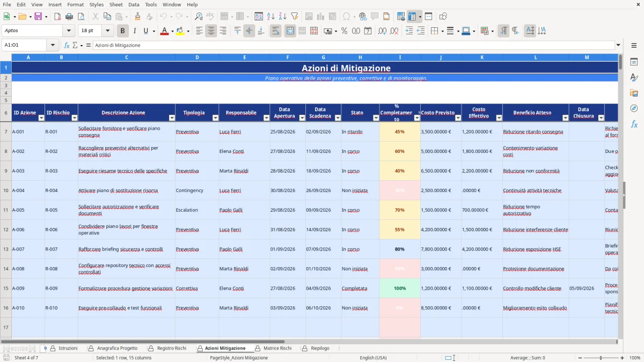
Task: Open Name Box dropdown arrow
Action: click(53, 45)
